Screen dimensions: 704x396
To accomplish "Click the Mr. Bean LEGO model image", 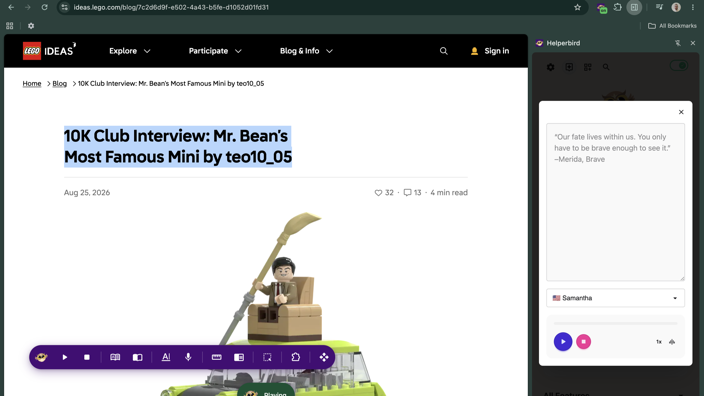I will pos(274,303).
